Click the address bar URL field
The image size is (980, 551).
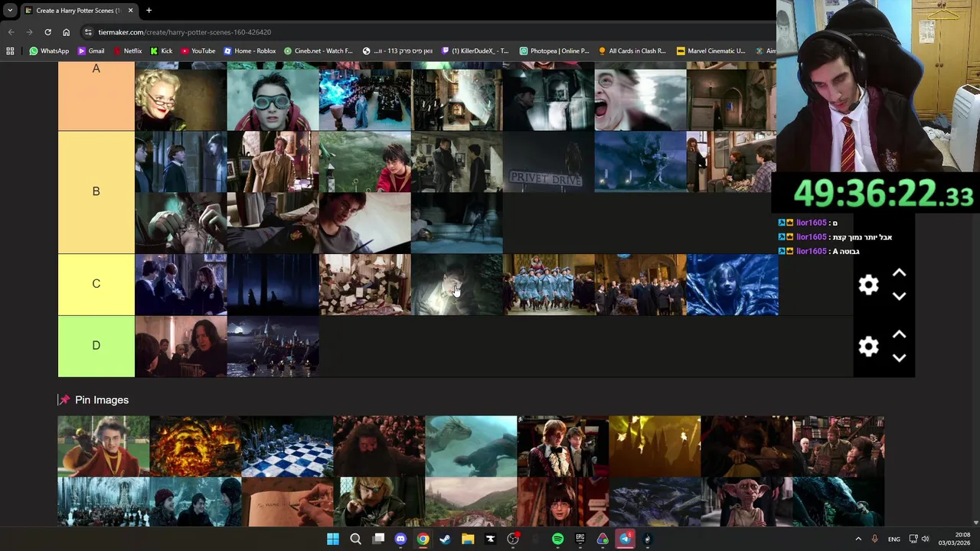click(x=429, y=32)
